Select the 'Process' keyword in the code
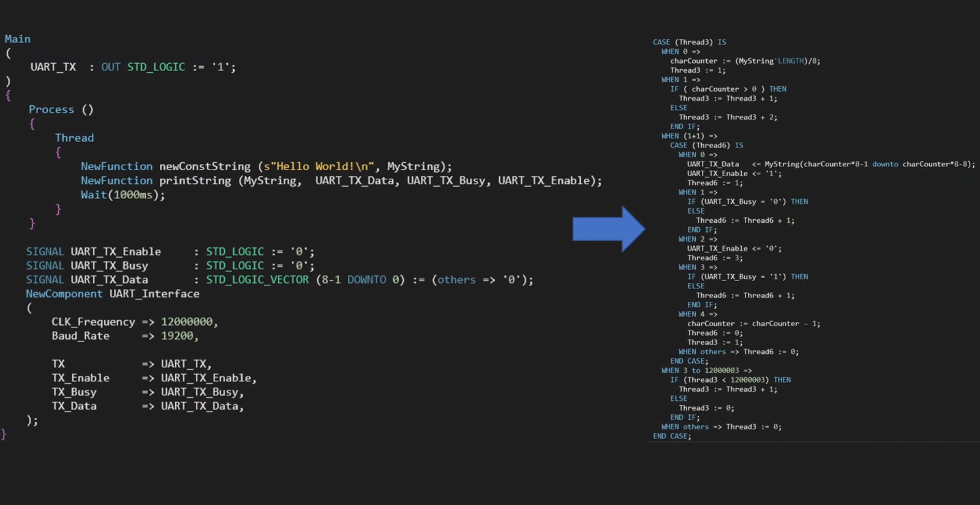The height and width of the screenshot is (505, 980). [x=51, y=110]
